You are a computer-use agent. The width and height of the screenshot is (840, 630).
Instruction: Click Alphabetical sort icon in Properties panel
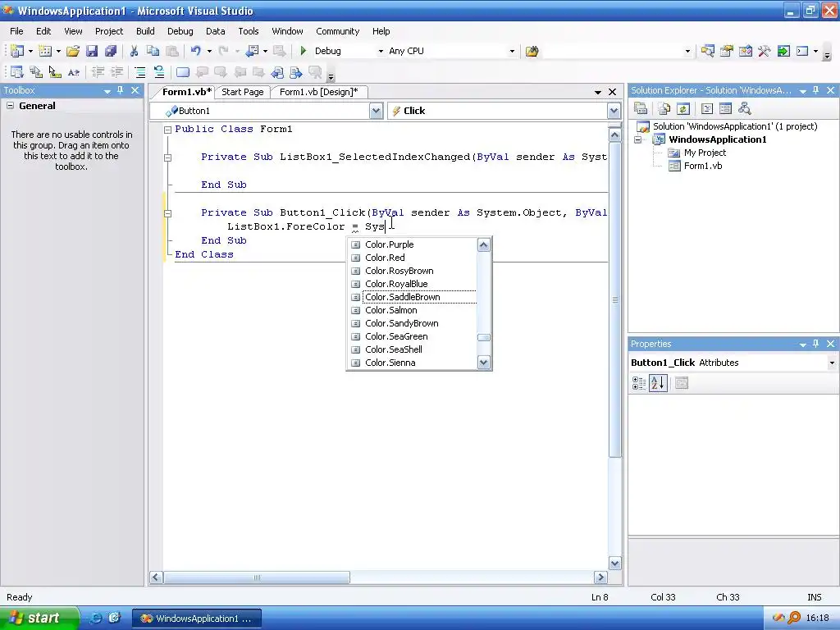658,383
